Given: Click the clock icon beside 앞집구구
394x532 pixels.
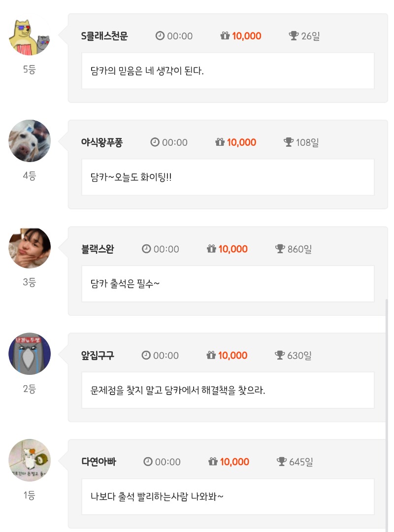Looking at the screenshot, I should [x=146, y=355].
